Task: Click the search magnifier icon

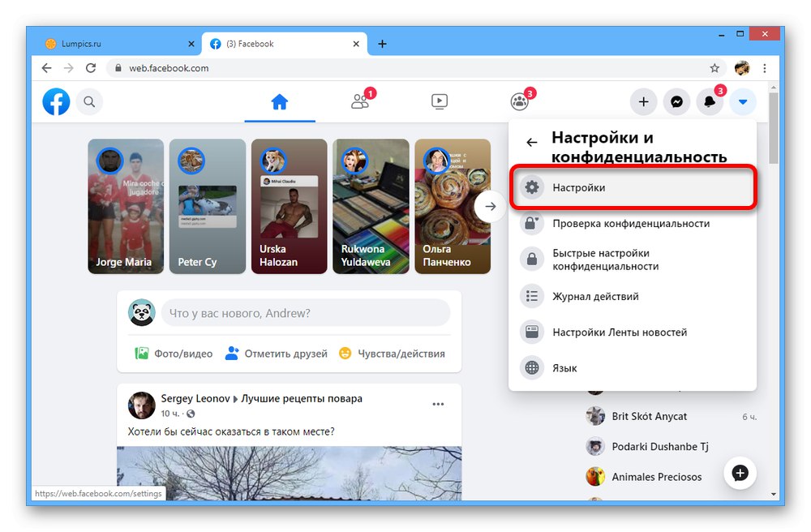Action: [89, 102]
